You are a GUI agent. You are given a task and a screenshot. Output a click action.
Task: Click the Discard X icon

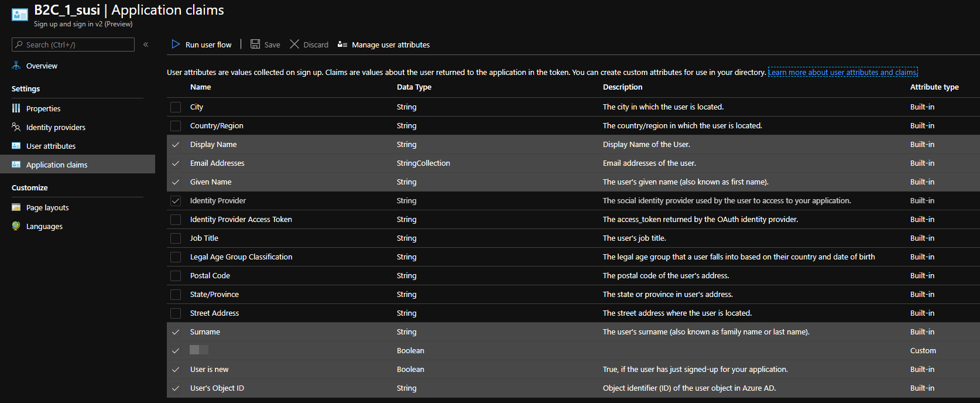coord(294,45)
